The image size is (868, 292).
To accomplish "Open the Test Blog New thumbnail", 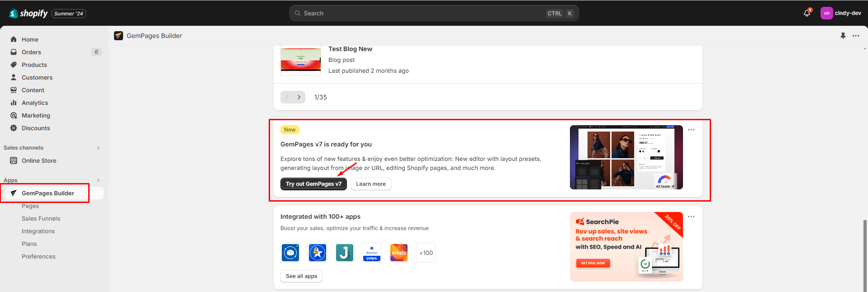I will [301, 60].
